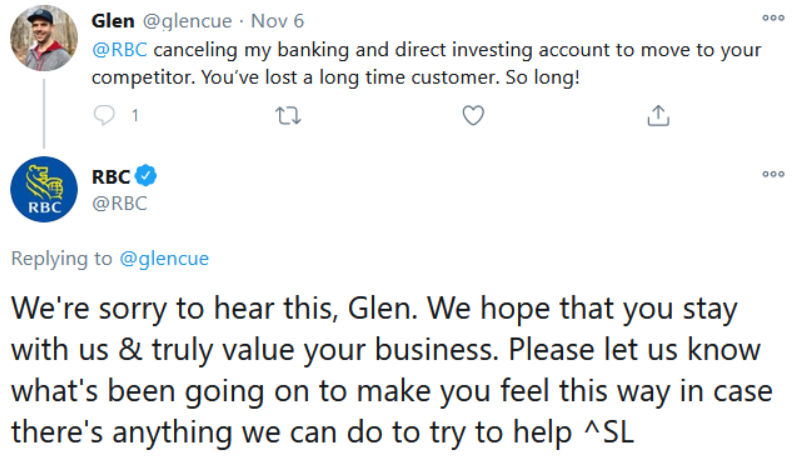Click the @glencue handle next to Glen
The height and width of the screenshot is (460, 794).
[187, 21]
